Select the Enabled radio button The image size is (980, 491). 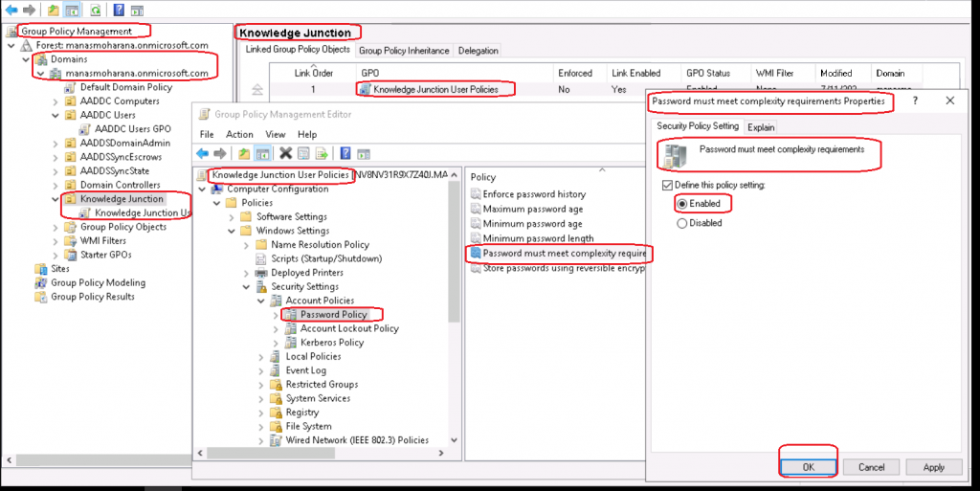(x=682, y=204)
